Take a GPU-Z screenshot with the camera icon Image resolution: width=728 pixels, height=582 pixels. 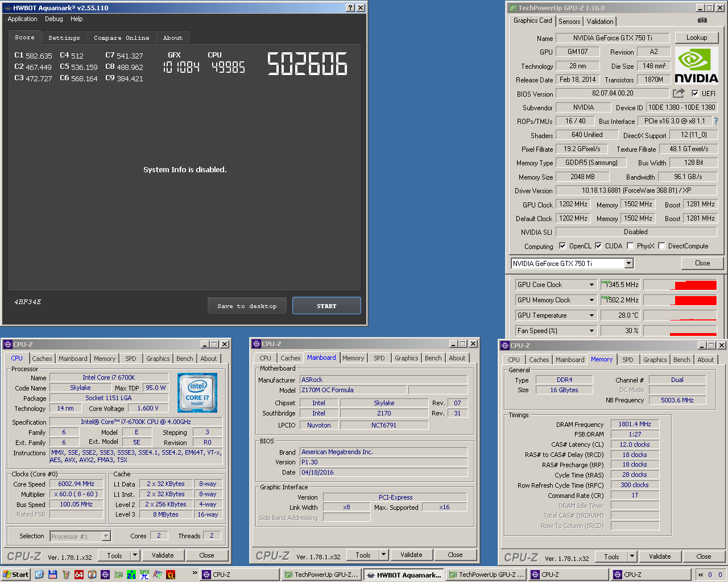tap(702, 20)
